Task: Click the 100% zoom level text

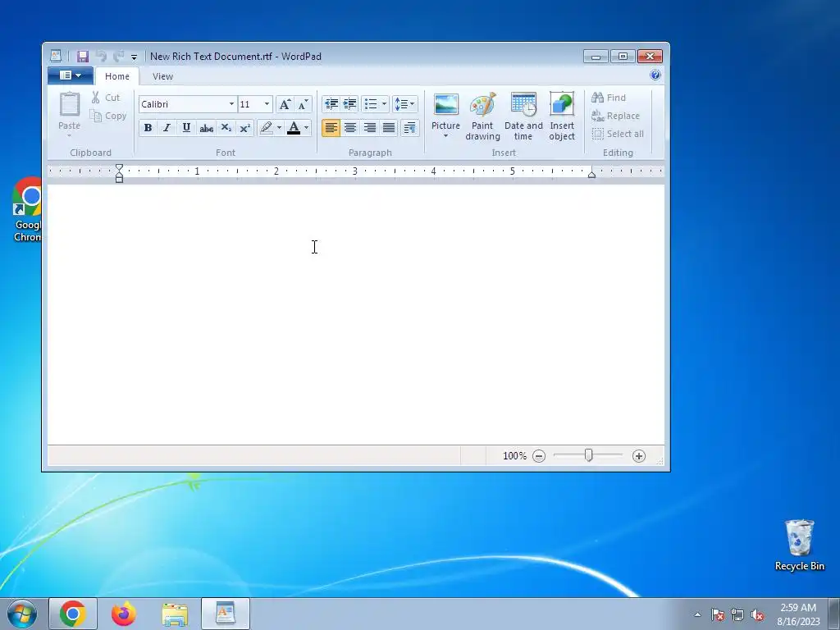Action: pos(514,456)
